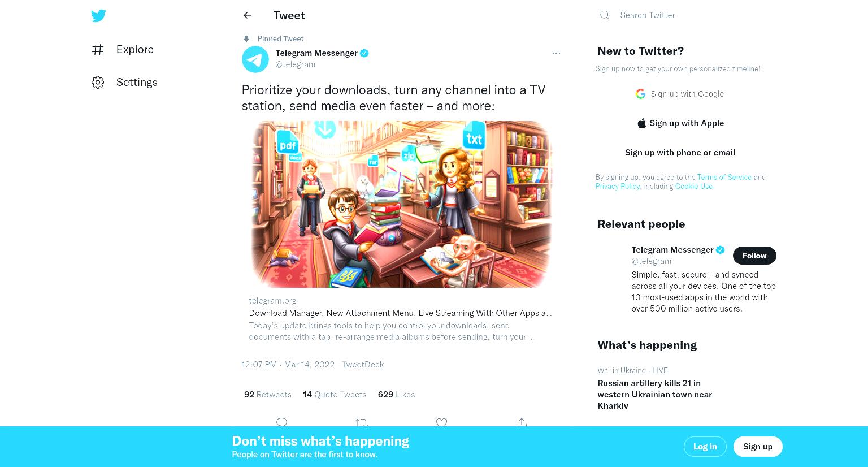Click the Twitter bird logo
This screenshot has height=467, width=868.
tap(98, 16)
